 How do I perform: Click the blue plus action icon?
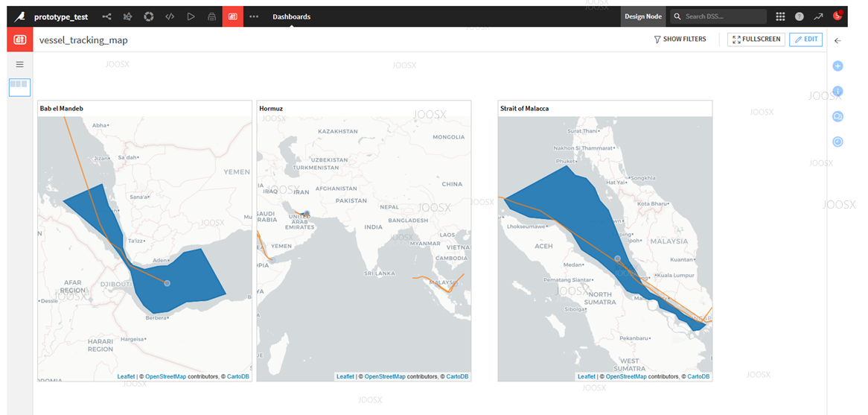tap(837, 66)
